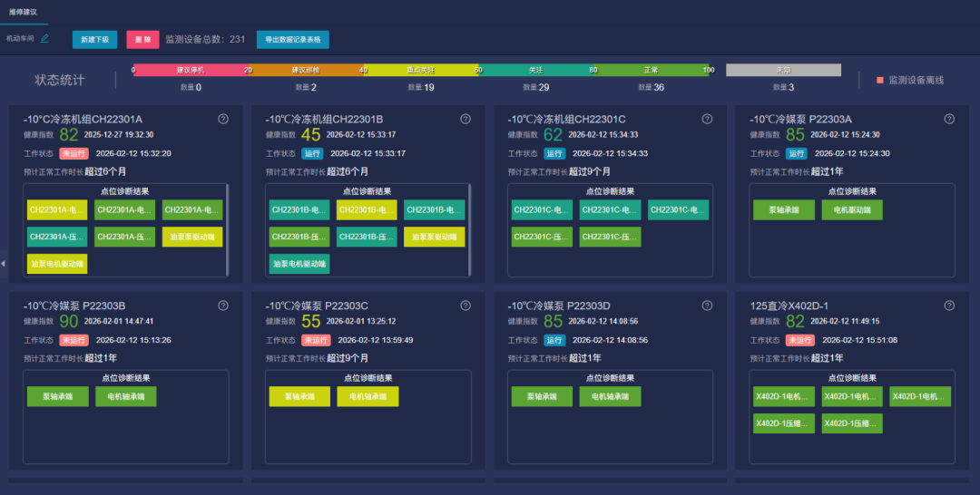The height and width of the screenshot is (495, 980).
Task: Click yellow 电机轴承端 tag in P22303C card
Action: coord(367,396)
